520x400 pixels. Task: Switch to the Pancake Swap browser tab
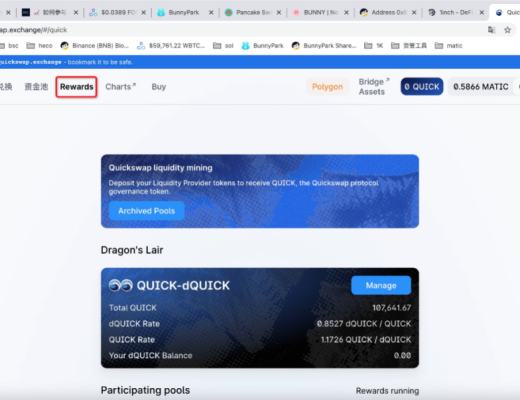pos(252,12)
